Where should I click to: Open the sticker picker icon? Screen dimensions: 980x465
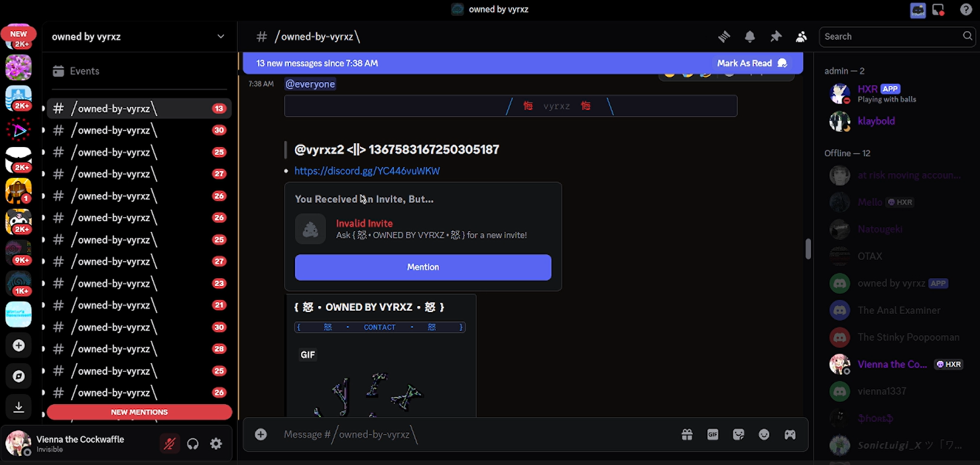point(739,435)
